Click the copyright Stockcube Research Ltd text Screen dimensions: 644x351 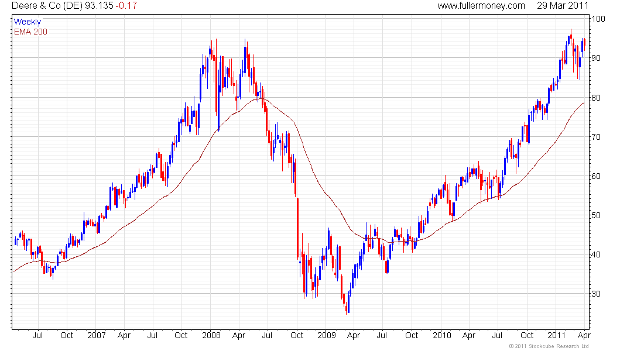[x=549, y=346]
